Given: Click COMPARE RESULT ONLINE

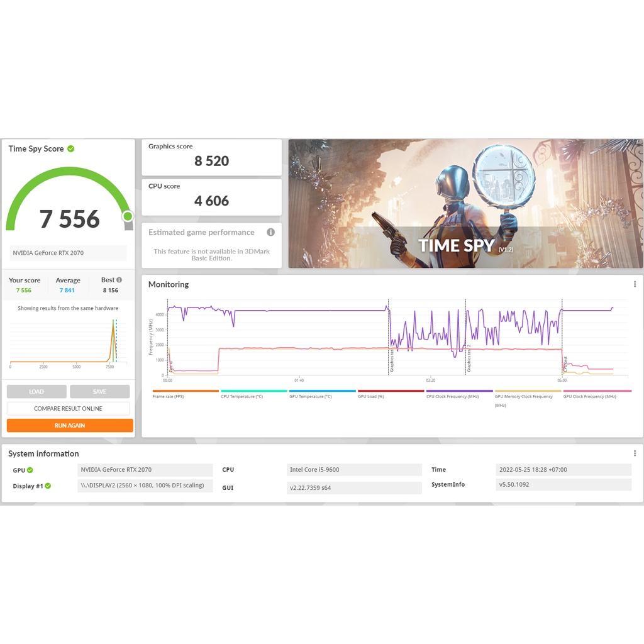Looking at the screenshot, I should click(x=68, y=409).
